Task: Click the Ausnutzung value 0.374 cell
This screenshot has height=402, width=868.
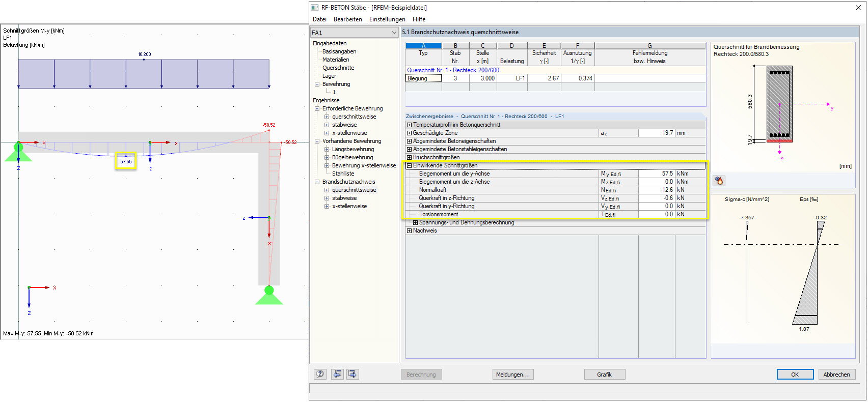Action: [578, 78]
